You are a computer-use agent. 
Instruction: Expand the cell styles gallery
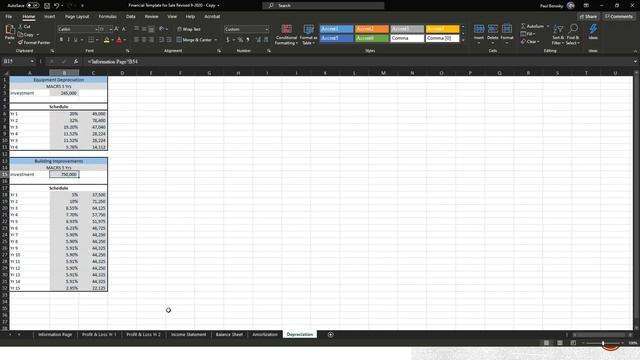[x=463, y=40]
